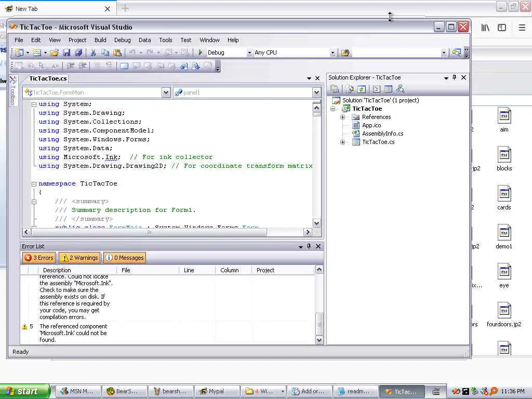Click Refresh icon in Solution Explorer

coord(362,89)
